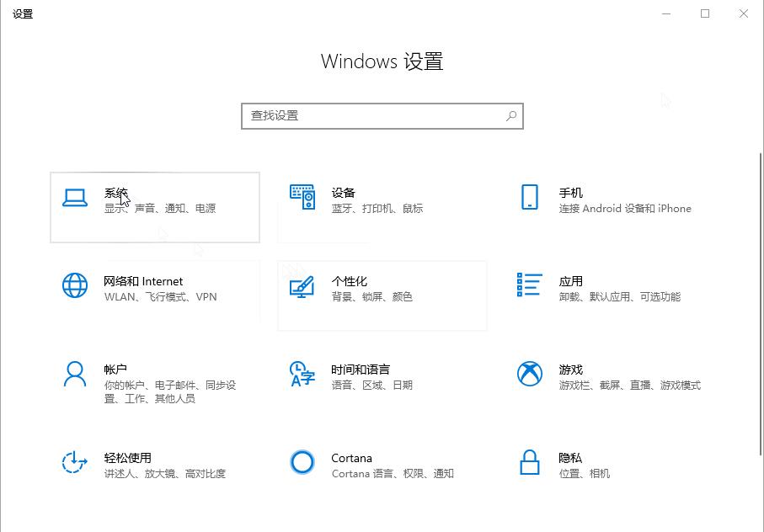Click the 连接 Android 设备和 iPhone text

tap(625, 208)
